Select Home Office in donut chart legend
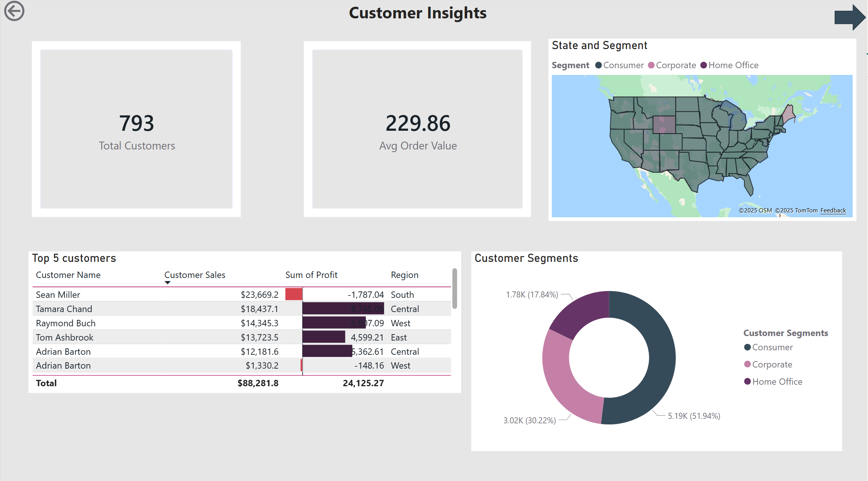The height and width of the screenshot is (481, 868). tap(773, 382)
